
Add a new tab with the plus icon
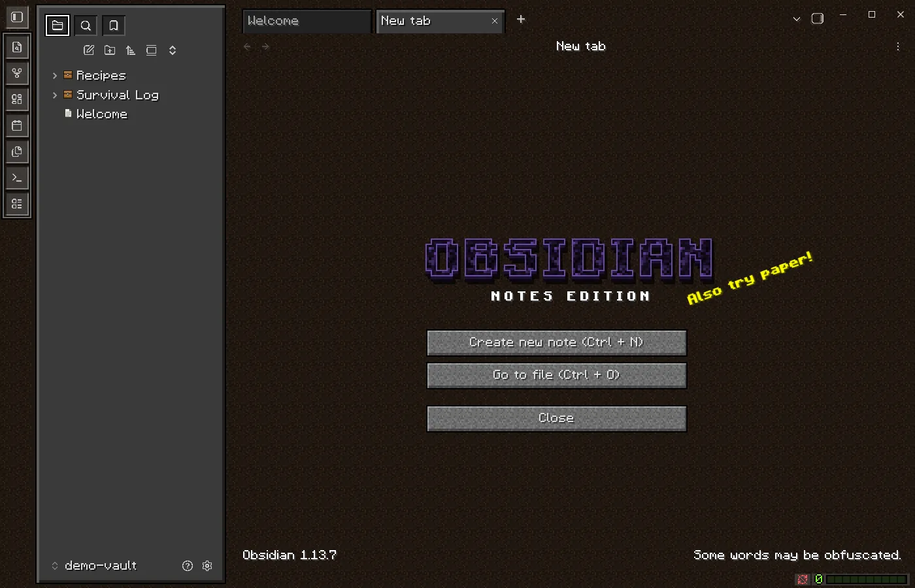[521, 20]
